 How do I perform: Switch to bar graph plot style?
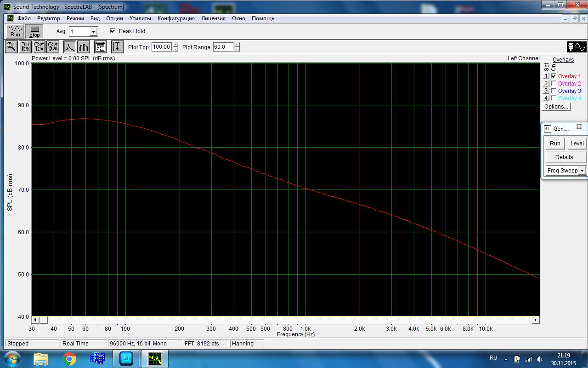[83, 47]
